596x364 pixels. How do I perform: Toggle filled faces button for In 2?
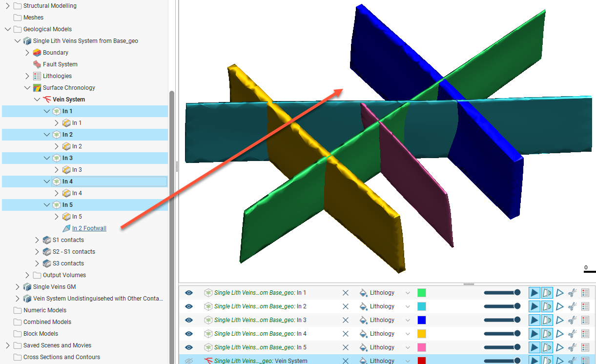[534, 306]
